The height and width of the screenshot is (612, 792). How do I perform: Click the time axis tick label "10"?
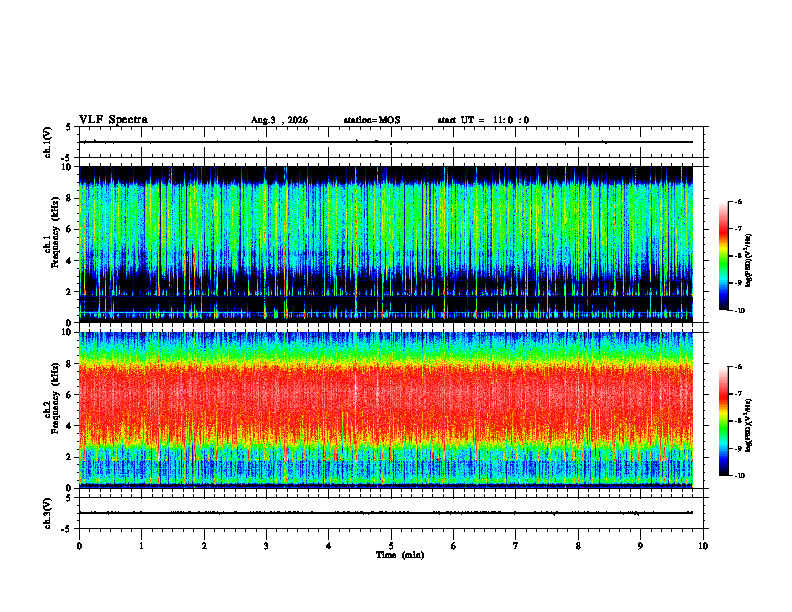(x=703, y=546)
